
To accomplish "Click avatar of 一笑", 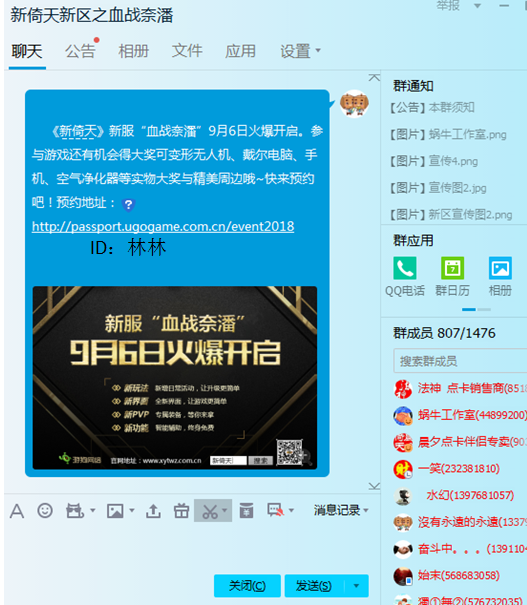I will 403,469.
